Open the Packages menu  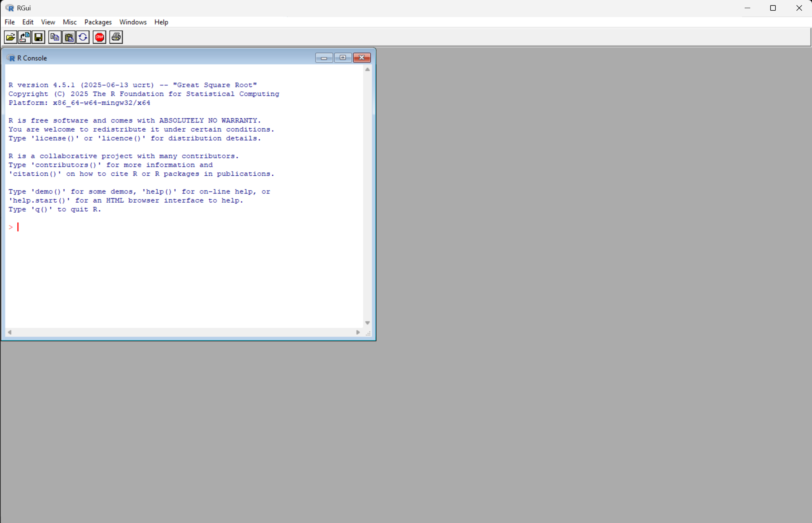(98, 22)
